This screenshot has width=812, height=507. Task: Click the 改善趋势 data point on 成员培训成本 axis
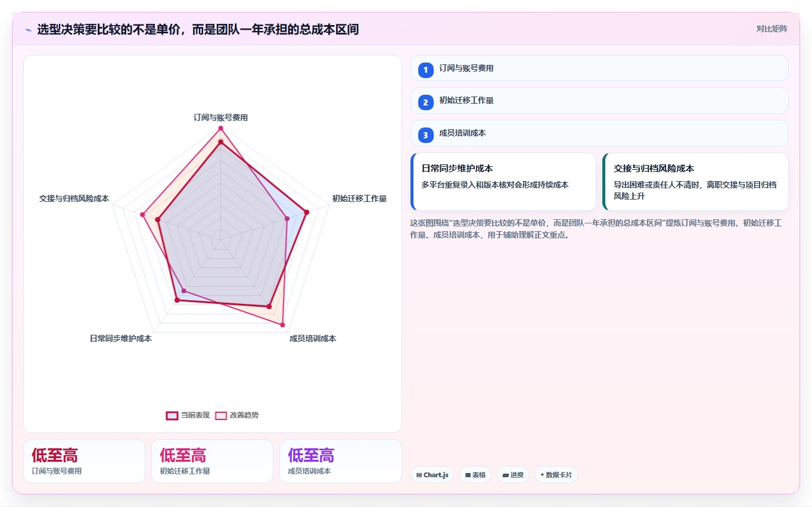(x=282, y=325)
